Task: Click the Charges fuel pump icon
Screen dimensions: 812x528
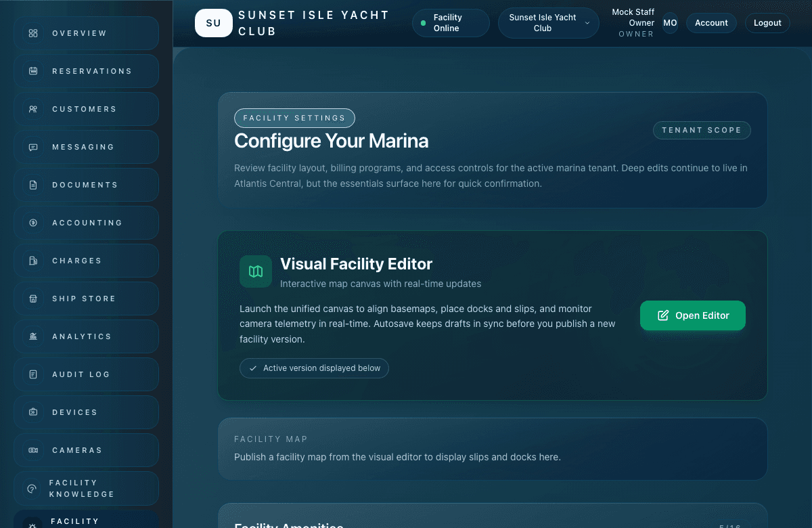Action: click(33, 261)
